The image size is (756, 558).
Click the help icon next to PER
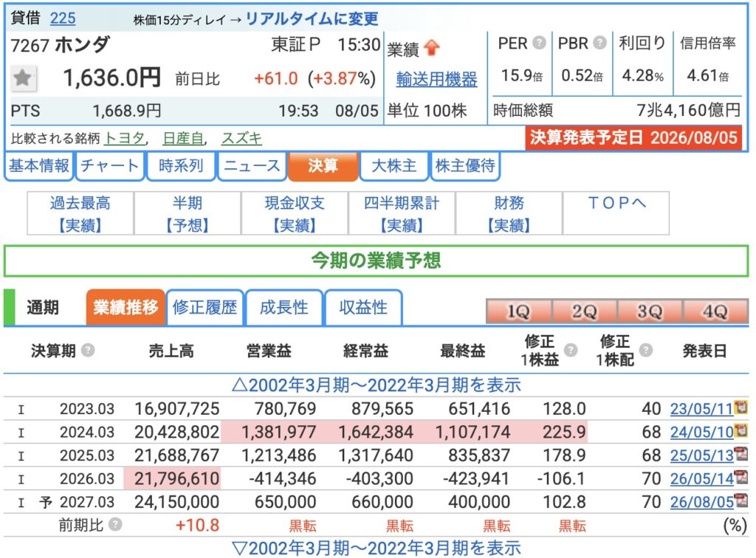point(539,43)
